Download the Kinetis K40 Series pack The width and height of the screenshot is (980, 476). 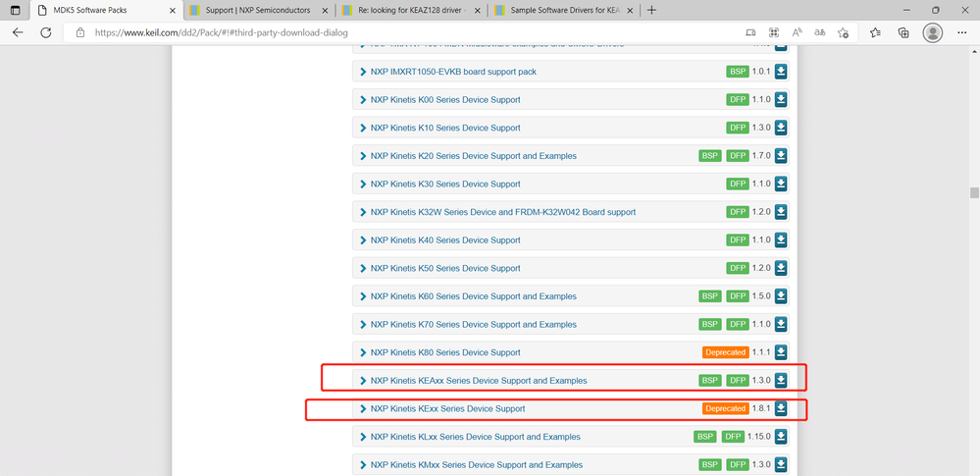coord(781,240)
